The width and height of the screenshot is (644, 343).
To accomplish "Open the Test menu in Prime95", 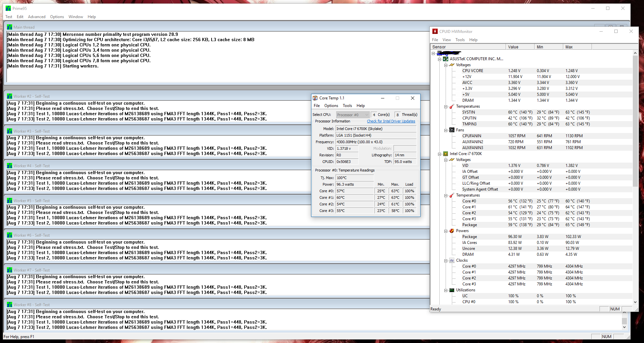I will coord(9,17).
